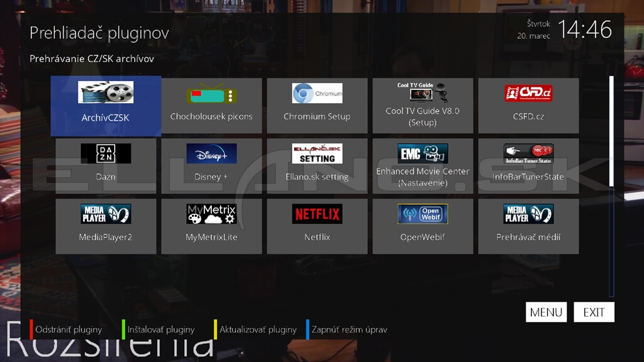
Task: Open the Prehrávač médií Media Player icon
Action: [x=528, y=214]
